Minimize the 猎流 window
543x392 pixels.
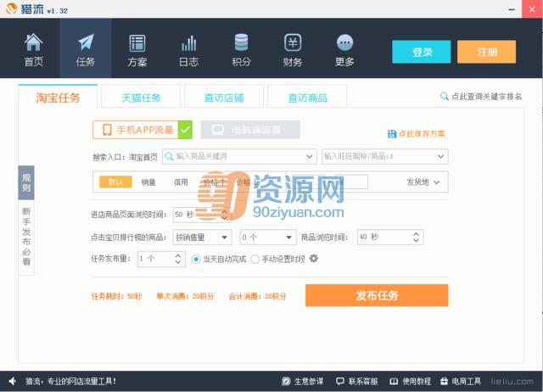coord(512,9)
